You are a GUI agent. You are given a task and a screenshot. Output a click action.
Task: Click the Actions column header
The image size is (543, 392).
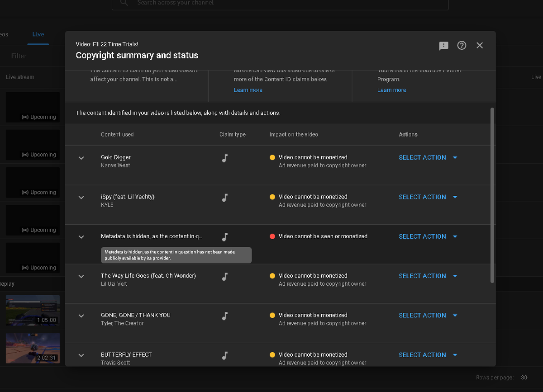coord(408,134)
